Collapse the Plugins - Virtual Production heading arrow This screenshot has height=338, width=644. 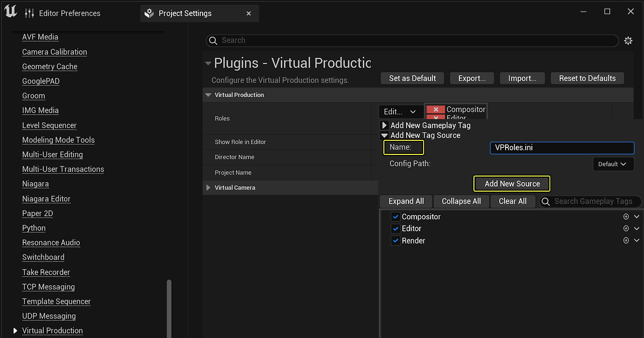208,63
